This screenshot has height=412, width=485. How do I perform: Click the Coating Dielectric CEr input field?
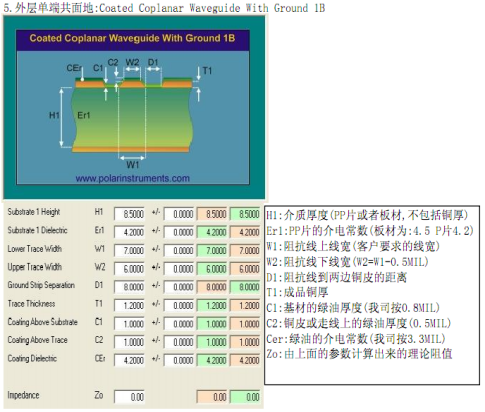(x=129, y=360)
